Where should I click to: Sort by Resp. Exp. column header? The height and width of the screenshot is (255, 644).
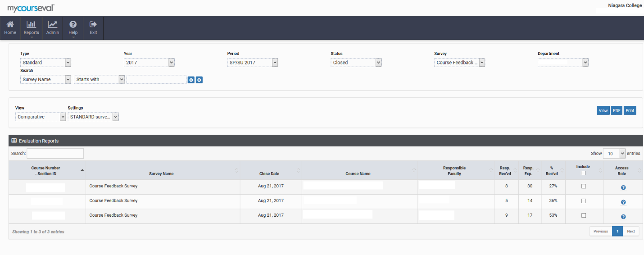point(530,171)
